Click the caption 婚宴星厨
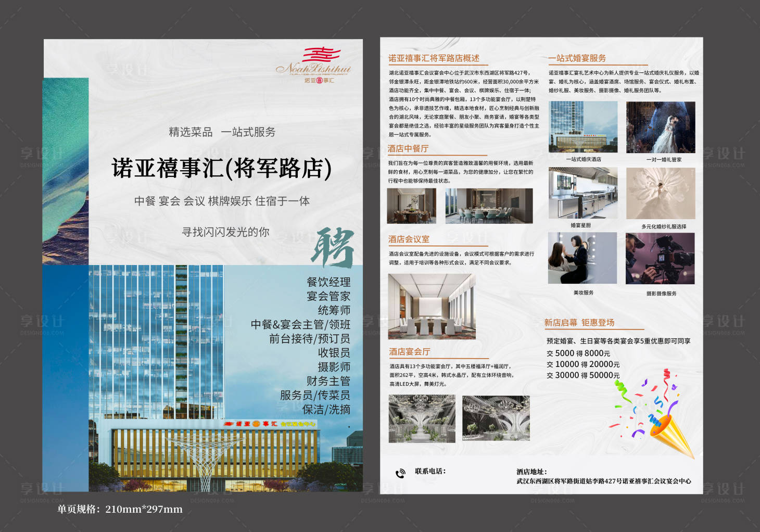Viewport: 760px width, 532px height. (x=580, y=225)
